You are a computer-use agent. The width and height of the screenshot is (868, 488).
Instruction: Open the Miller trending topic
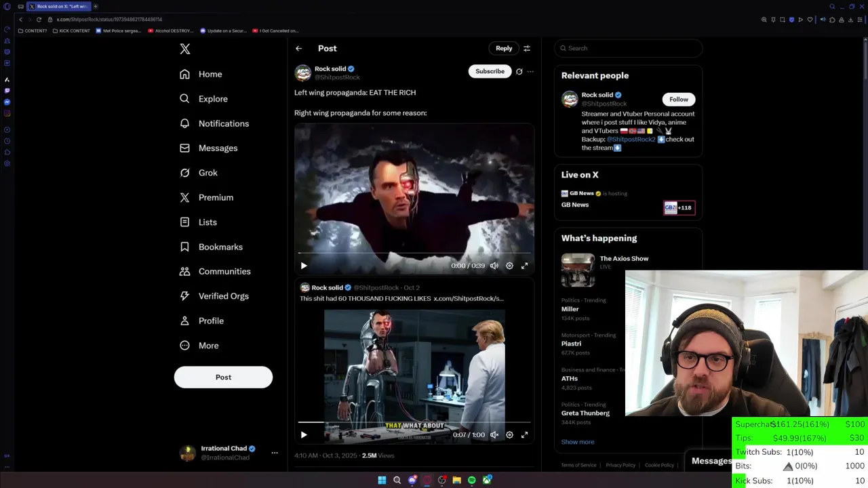[570, 309]
